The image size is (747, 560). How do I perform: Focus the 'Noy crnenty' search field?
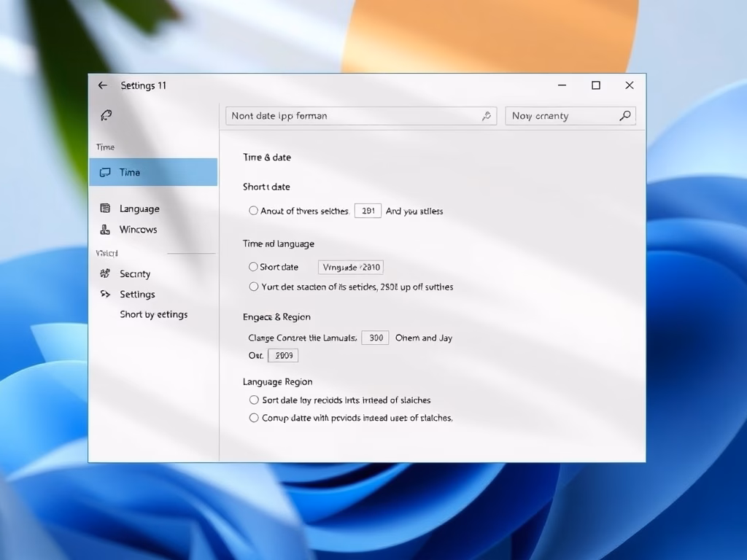coord(570,116)
